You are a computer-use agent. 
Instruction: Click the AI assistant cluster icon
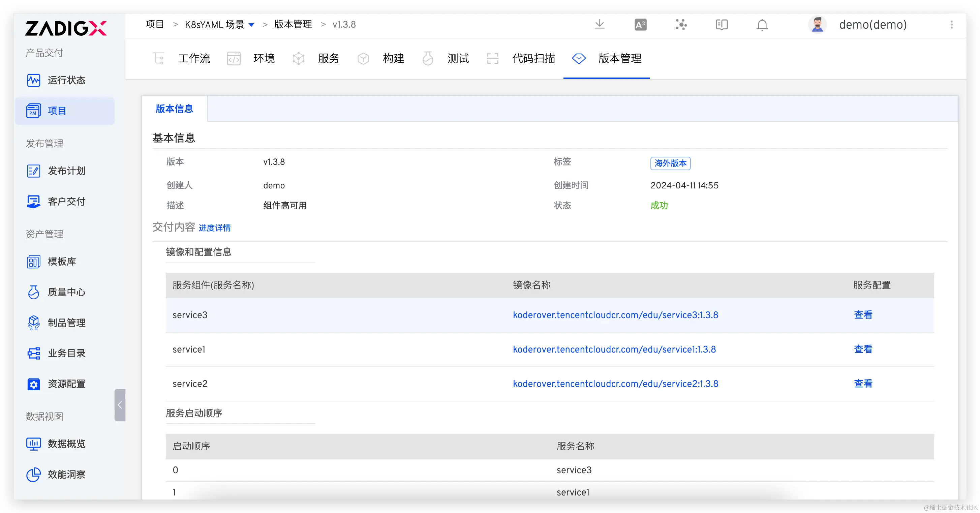point(681,25)
